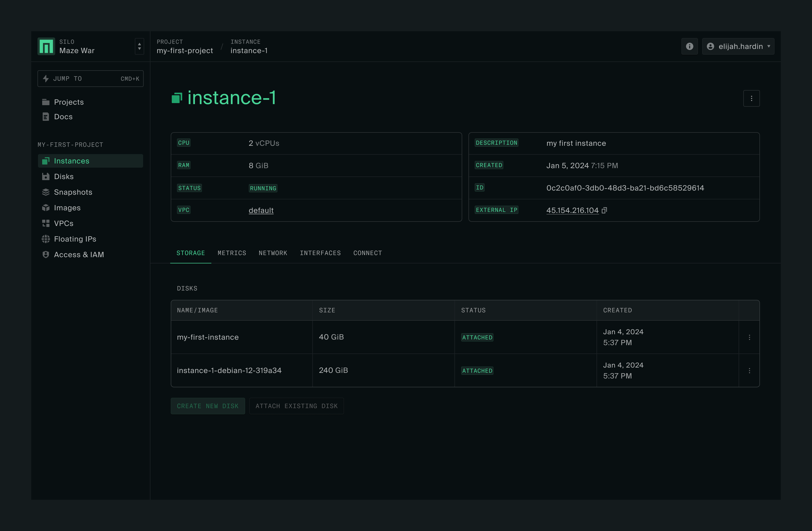Click the Snapshots layers icon

coord(46,192)
